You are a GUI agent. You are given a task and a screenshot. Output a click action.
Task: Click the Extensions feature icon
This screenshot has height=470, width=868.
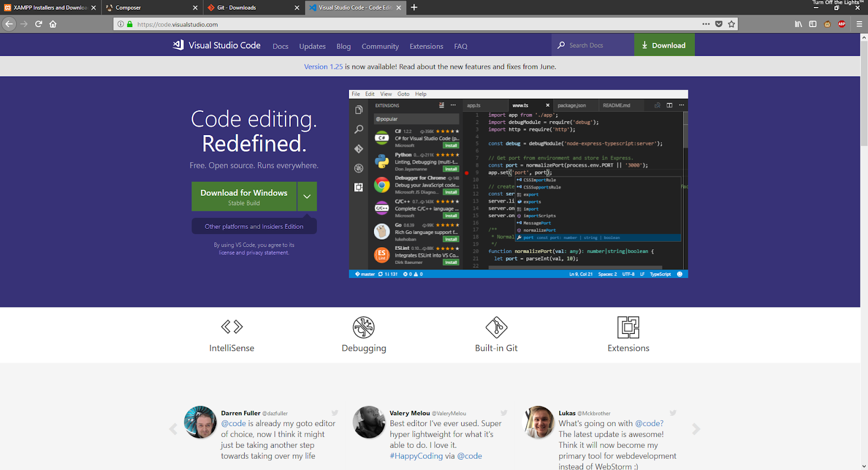click(628, 327)
